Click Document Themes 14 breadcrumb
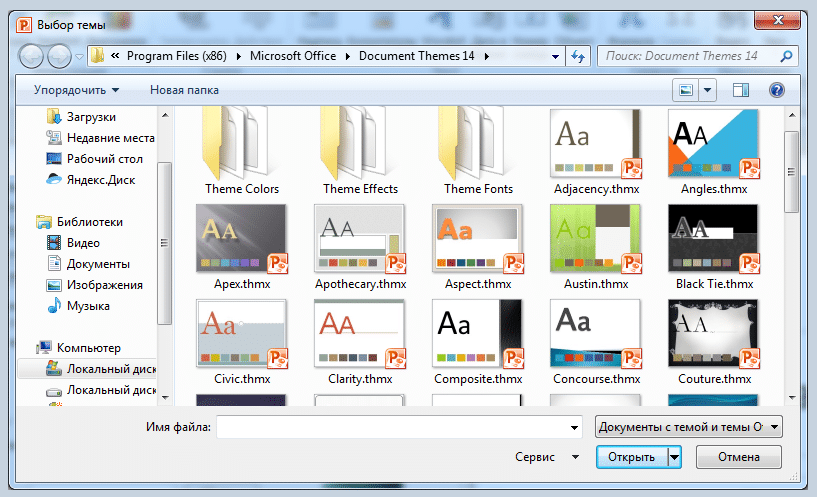The width and height of the screenshot is (817, 497). click(x=417, y=56)
